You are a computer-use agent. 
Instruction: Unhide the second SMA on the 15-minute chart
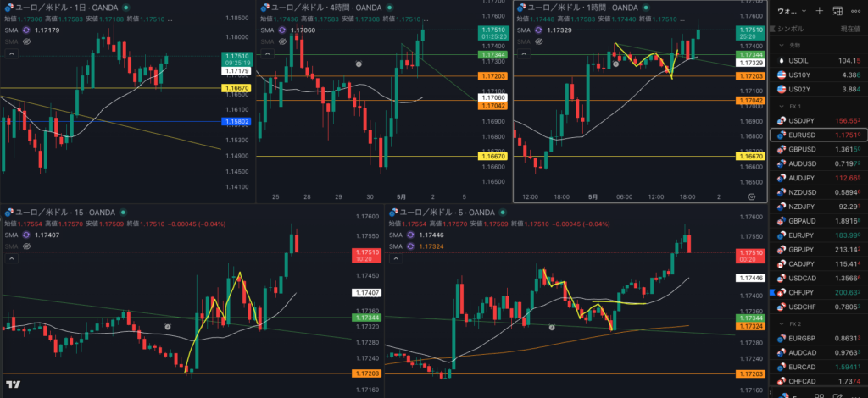26,246
